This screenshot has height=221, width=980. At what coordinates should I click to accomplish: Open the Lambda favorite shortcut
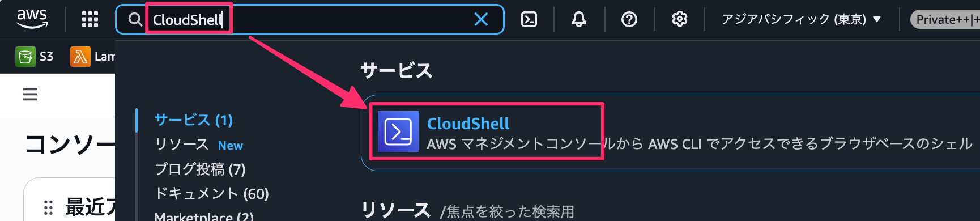click(x=92, y=57)
